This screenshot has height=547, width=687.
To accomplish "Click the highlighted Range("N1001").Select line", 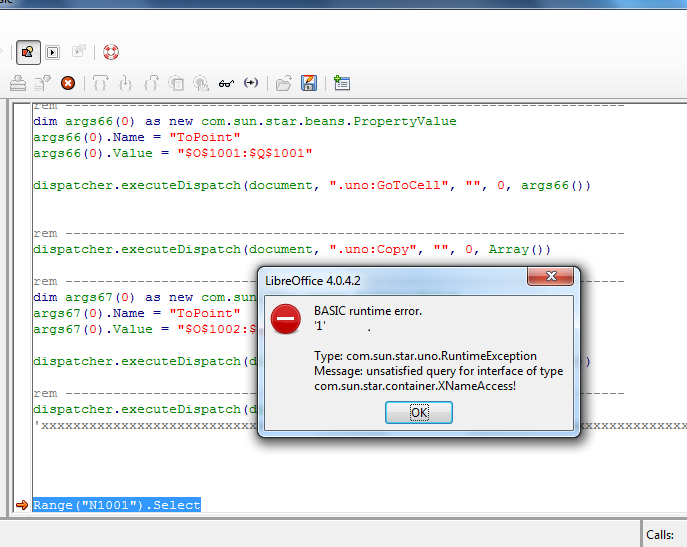I will click(116, 505).
